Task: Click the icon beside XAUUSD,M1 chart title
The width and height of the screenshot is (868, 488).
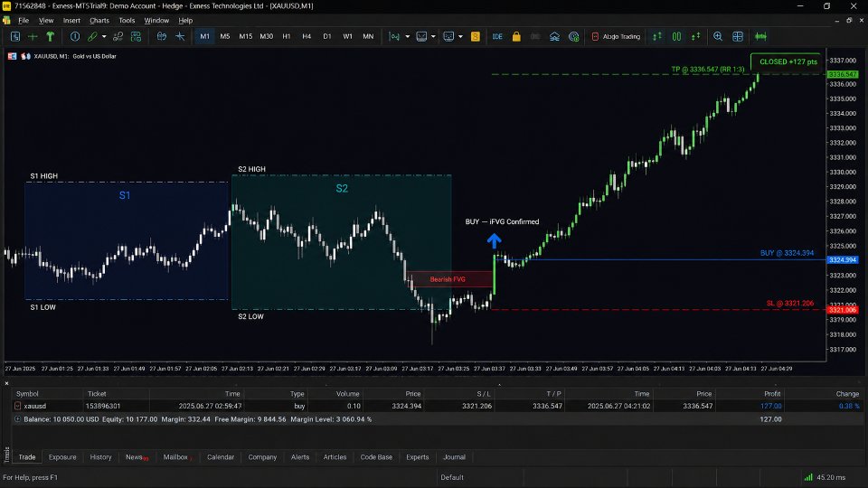Action: pos(25,56)
